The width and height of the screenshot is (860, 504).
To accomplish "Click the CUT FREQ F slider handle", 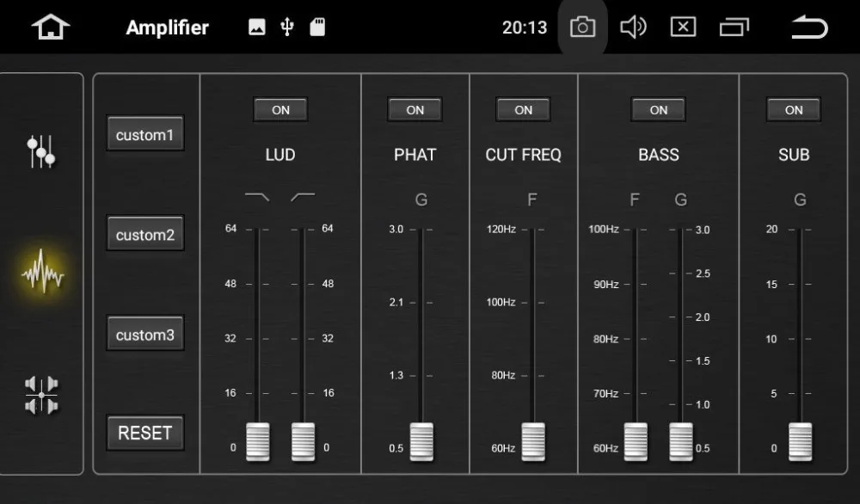I will [x=533, y=441].
